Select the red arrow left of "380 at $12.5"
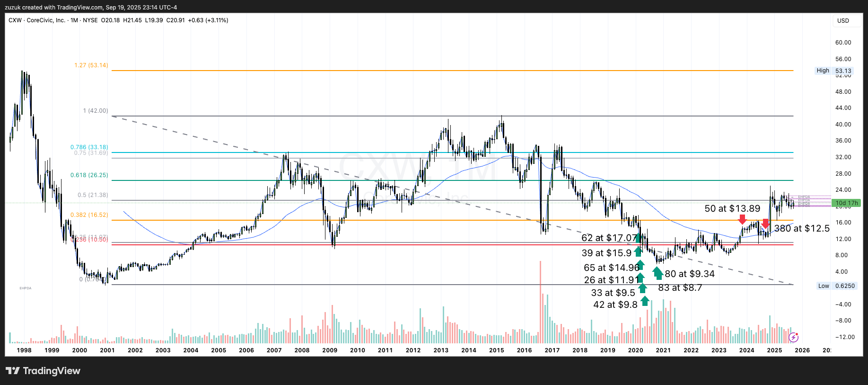Viewport: 868px width, 385px height. click(765, 224)
